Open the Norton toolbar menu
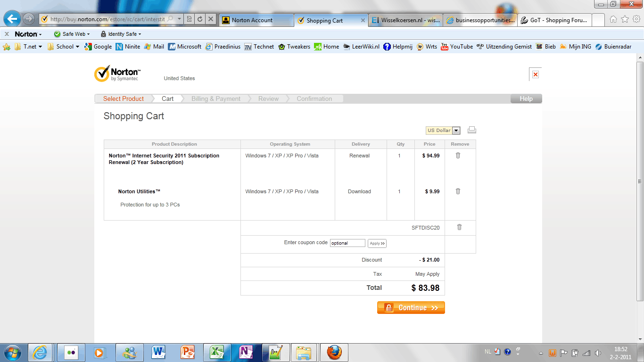The width and height of the screenshot is (644, 362). point(28,34)
